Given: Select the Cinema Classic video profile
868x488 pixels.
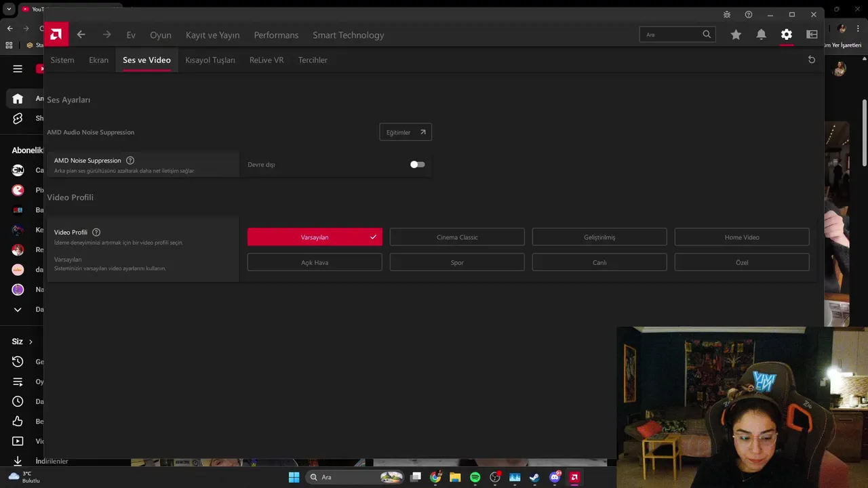Looking at the screenshot, I should [x=457, y=237].
